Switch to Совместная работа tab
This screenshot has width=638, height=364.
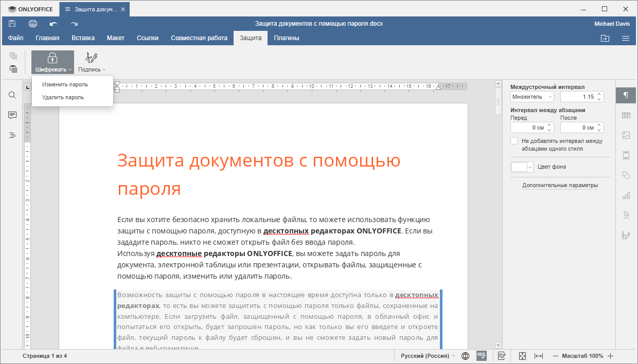tap(199, 38)
